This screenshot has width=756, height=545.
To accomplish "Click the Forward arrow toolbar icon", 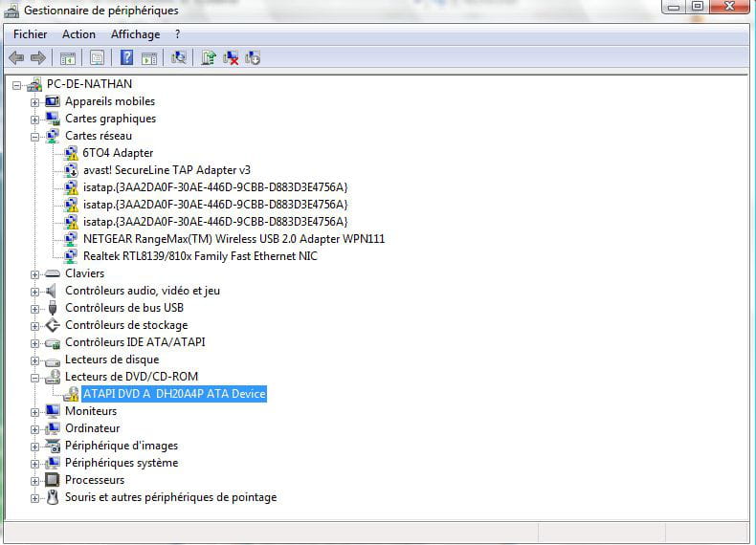I will [x=38, y=58].
